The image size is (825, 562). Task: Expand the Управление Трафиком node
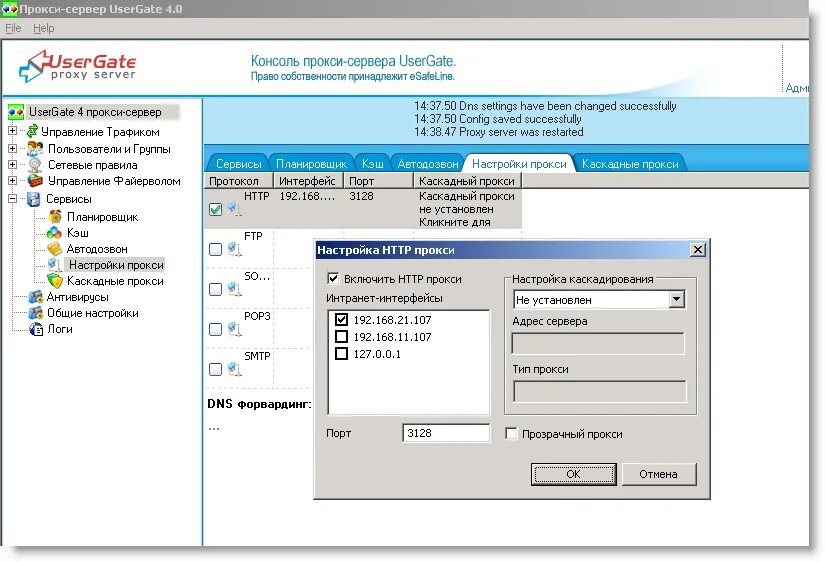pos(12,131)
